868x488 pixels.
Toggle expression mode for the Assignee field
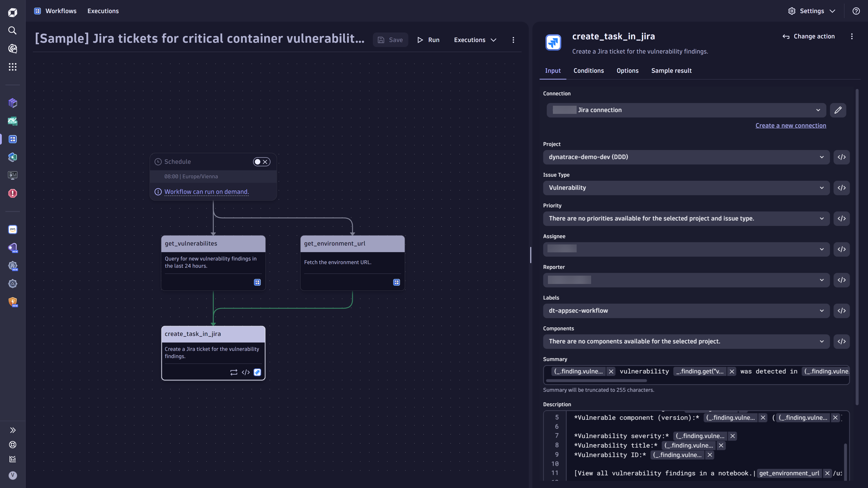click(x=841, y=249)
